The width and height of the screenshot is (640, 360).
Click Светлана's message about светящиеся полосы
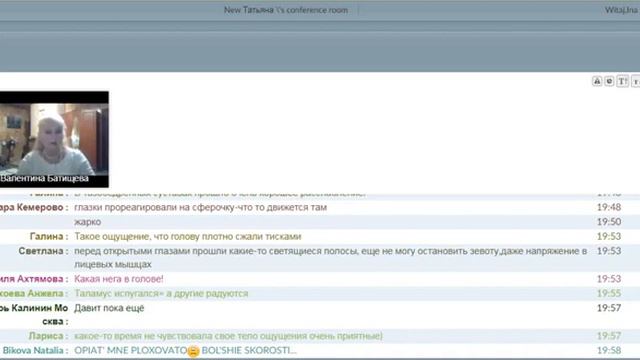pyautogui.click(x=331, y=258)
